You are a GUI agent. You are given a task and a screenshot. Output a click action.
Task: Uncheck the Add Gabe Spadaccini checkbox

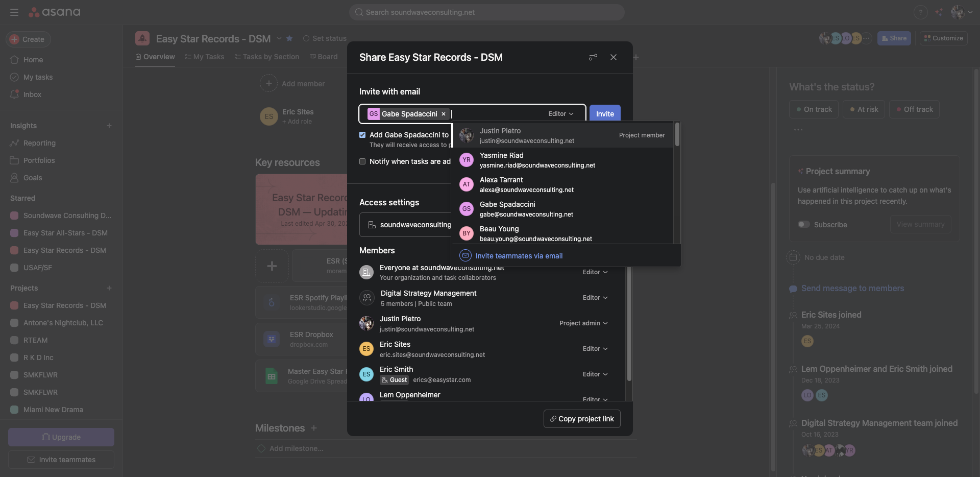[362, 135]
